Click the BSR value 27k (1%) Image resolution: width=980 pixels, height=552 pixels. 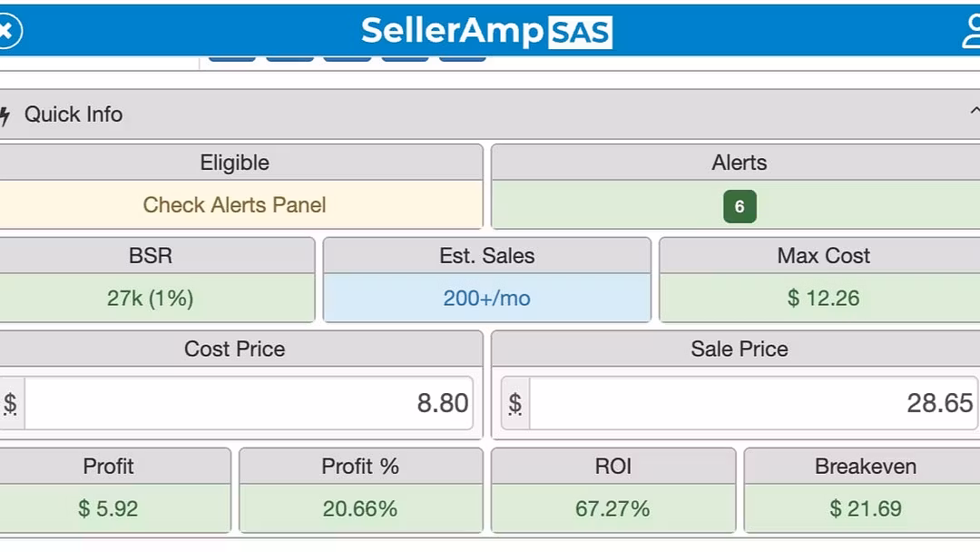tap(151, 299)
